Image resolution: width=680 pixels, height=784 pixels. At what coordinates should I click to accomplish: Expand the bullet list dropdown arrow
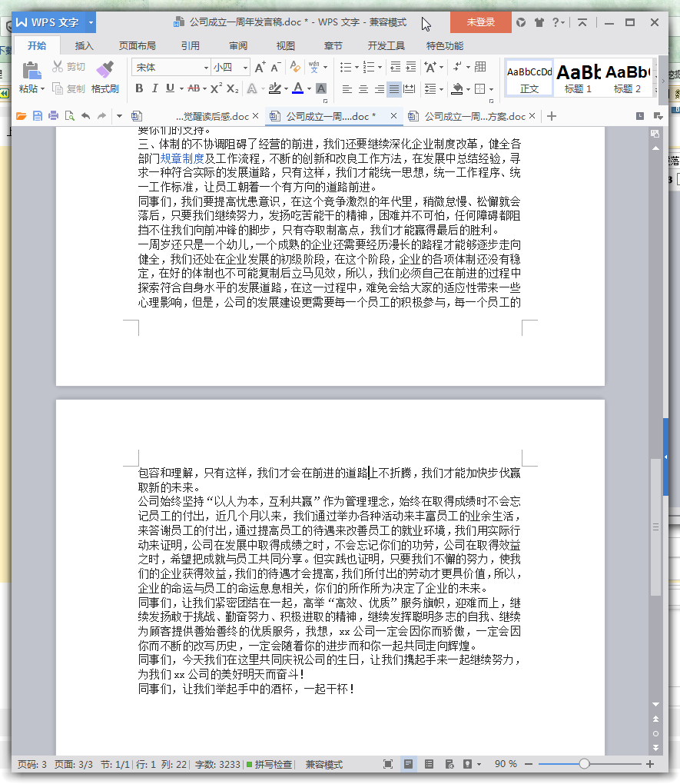click(357, 67)
